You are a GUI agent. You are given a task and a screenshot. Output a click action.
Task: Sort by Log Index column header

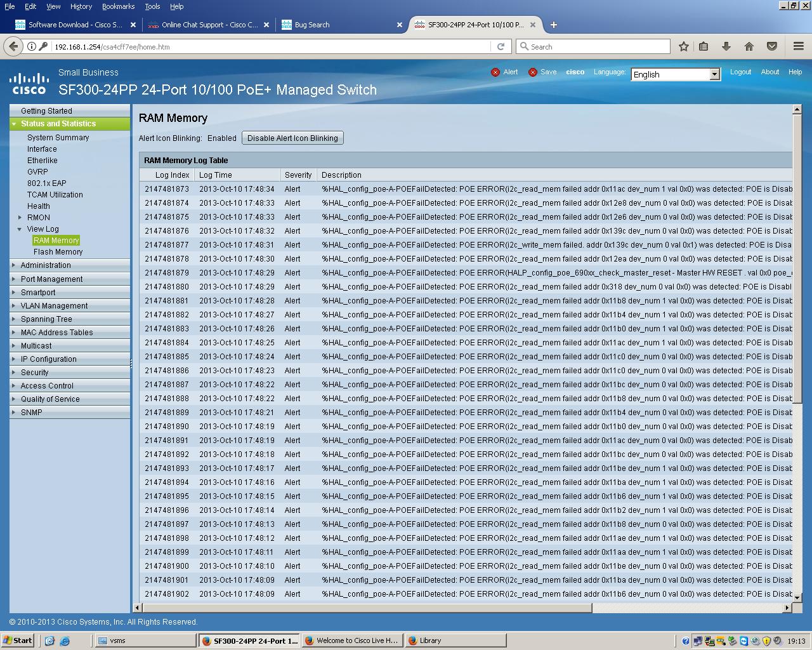pos(172,175)
